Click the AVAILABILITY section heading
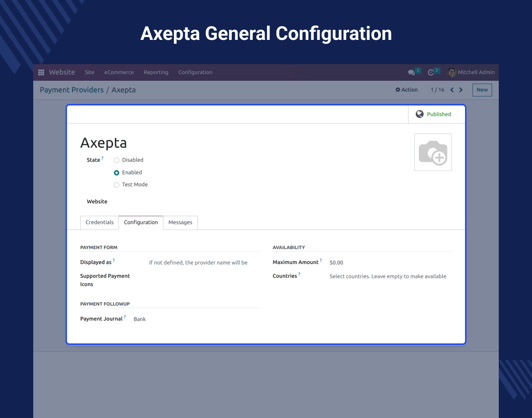 (289, 247)
